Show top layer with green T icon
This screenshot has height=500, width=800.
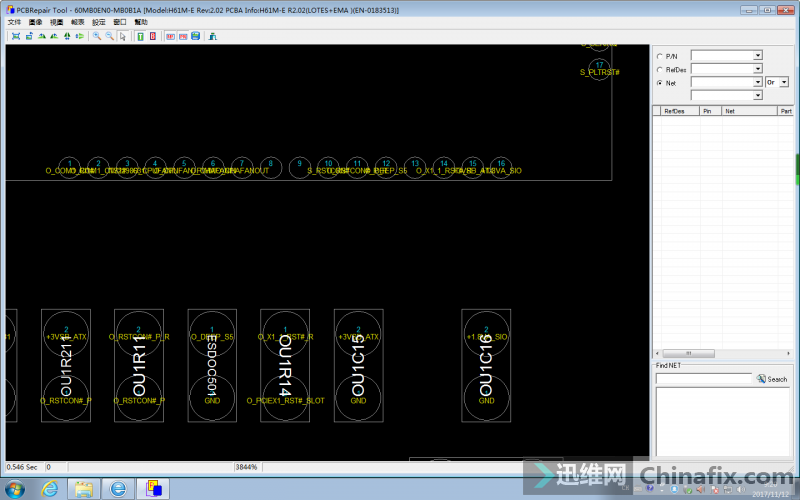pyautogui.click(x=140, y=36)
